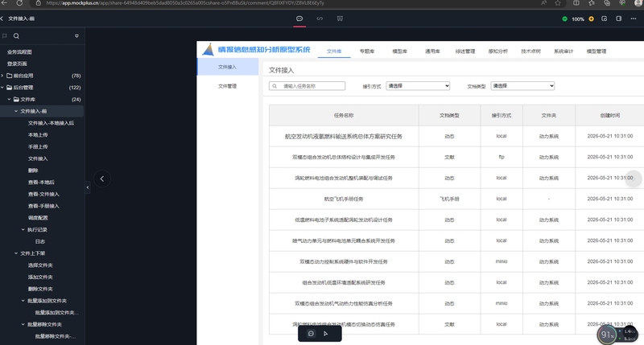The image size is (644, 345).
Task: Click the 前台应用 folder icon
Action: pos(10,76)
